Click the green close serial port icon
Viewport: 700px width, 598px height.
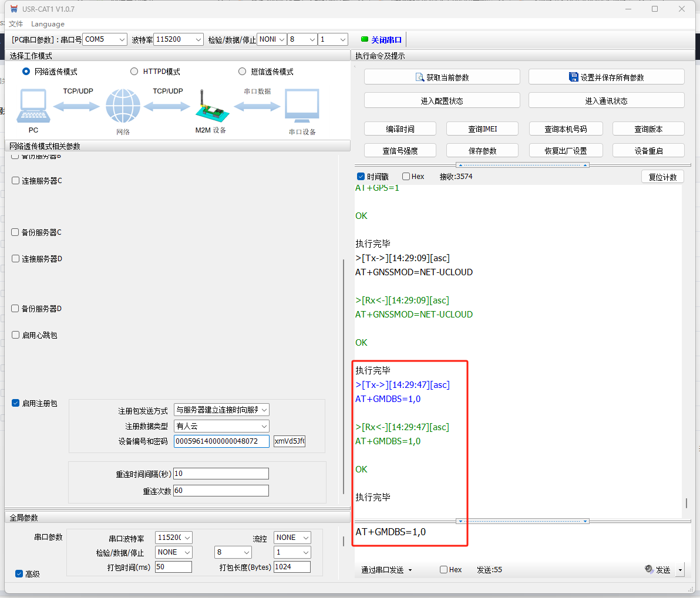point(365,39)
